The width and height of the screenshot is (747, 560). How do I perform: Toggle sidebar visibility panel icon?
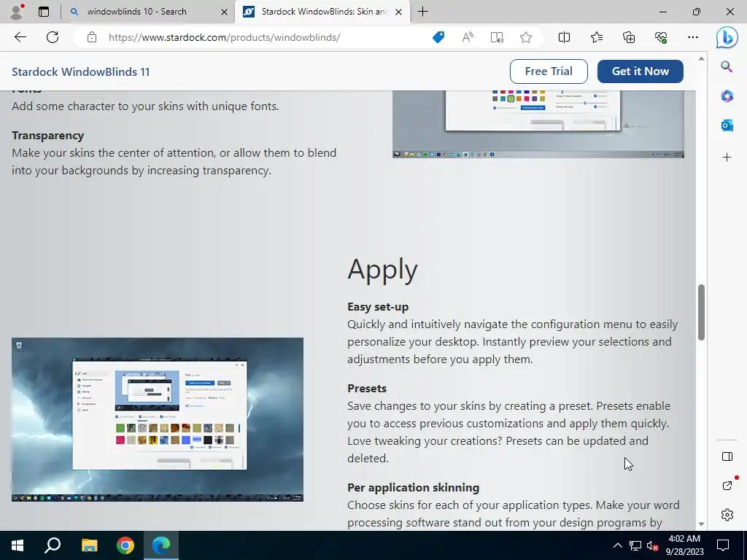[727, 456]
